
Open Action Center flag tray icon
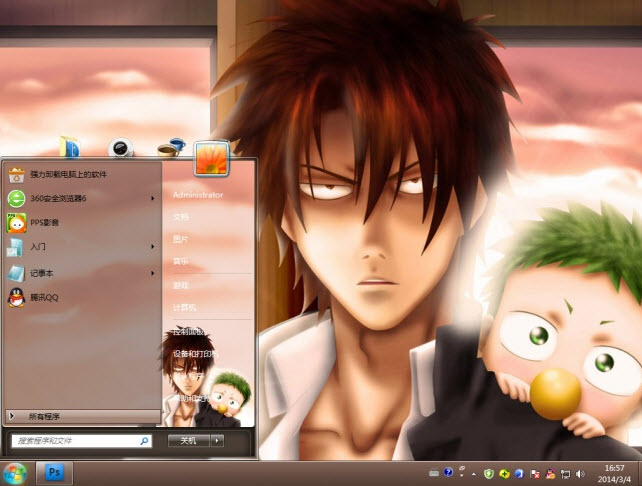[x=534, y=474]
